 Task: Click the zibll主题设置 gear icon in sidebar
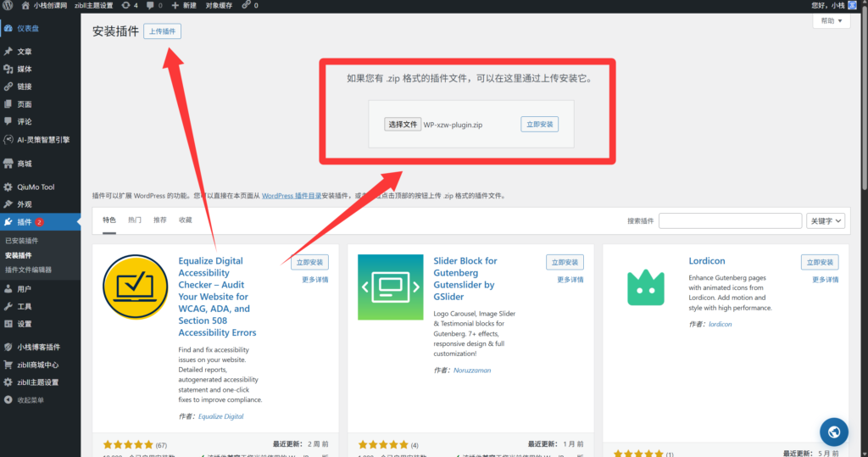click(8, 382)
